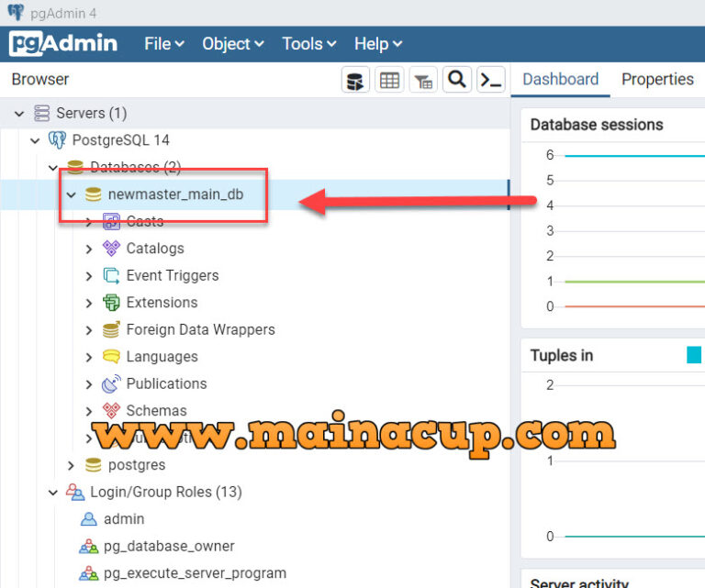Open the Search Objects magnifier icon

point(457,80)
